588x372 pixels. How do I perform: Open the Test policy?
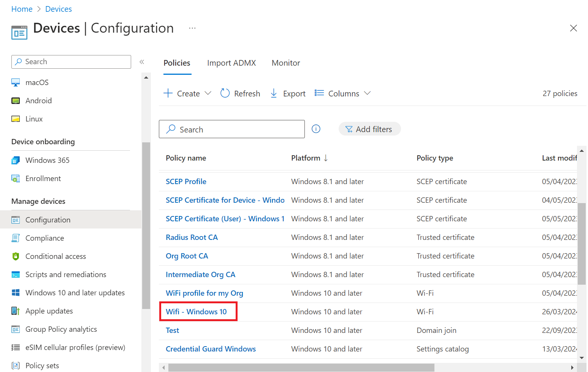click(173, 330)
